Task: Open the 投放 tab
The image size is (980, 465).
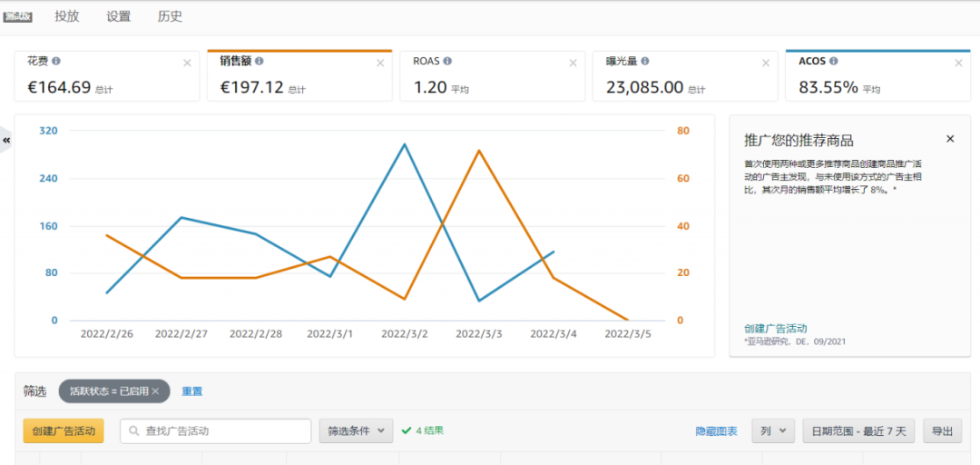Action: point(67,16)
